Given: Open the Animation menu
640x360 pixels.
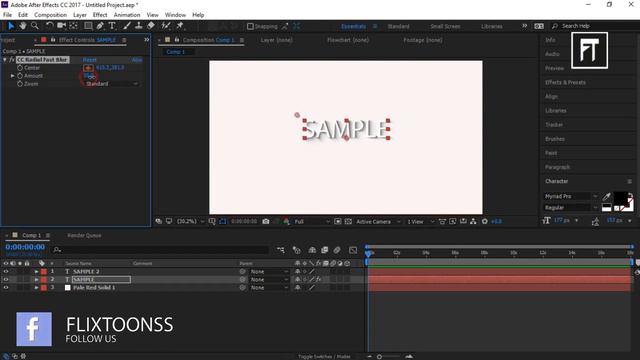Looking at the screenshot, I should tap(127, 15).
